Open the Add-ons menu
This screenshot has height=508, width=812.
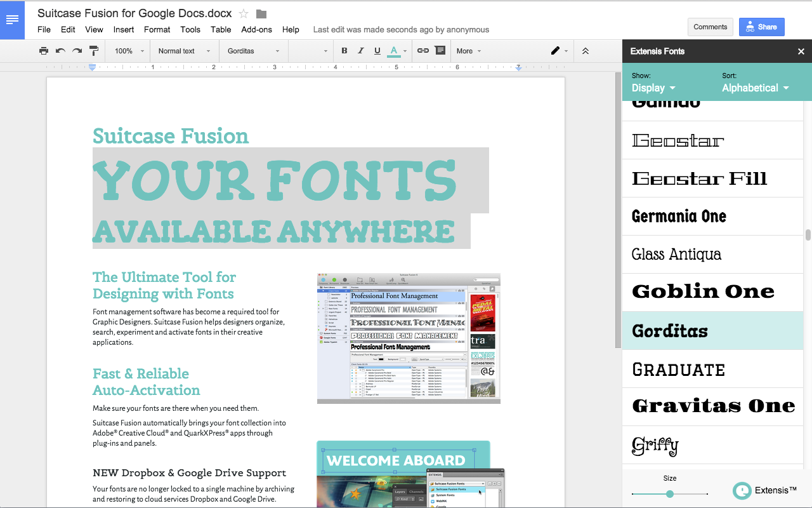[x=256, y=29]
